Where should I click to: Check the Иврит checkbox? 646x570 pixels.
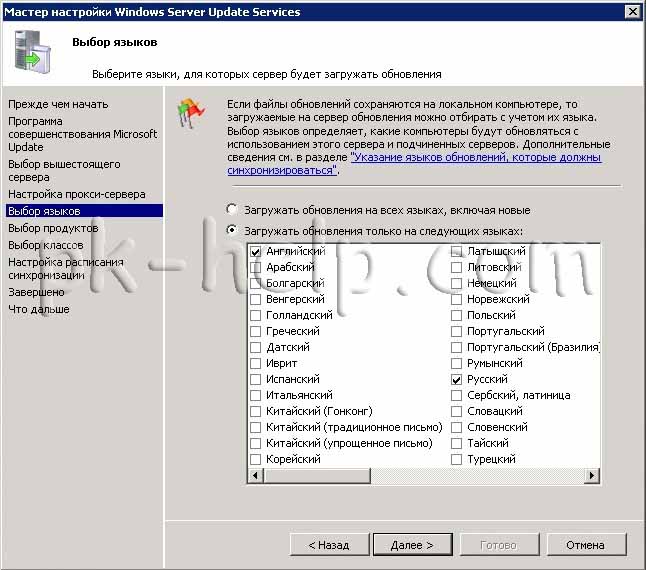(255, 363)
